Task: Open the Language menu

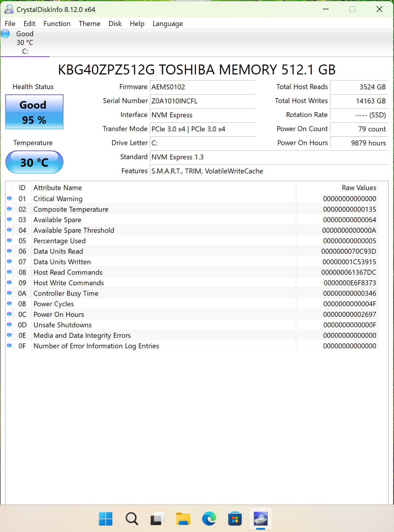Action: [x=168, y=24]
